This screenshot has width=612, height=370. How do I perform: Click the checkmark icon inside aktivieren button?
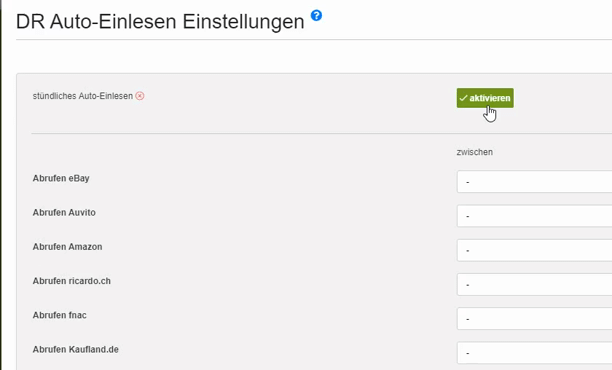coord(463,98)
